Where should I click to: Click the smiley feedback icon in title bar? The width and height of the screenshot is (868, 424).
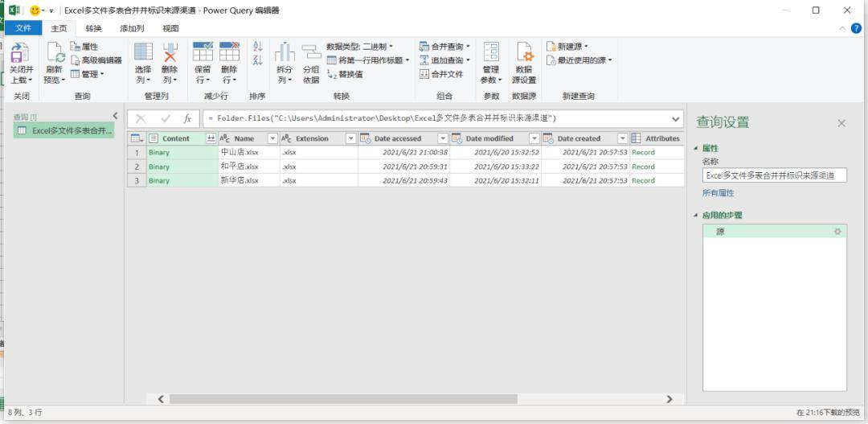pyautogui.click(x=35, y=10)
